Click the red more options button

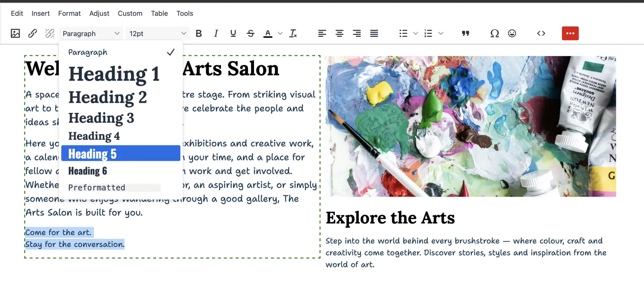[x=570, y=33]
